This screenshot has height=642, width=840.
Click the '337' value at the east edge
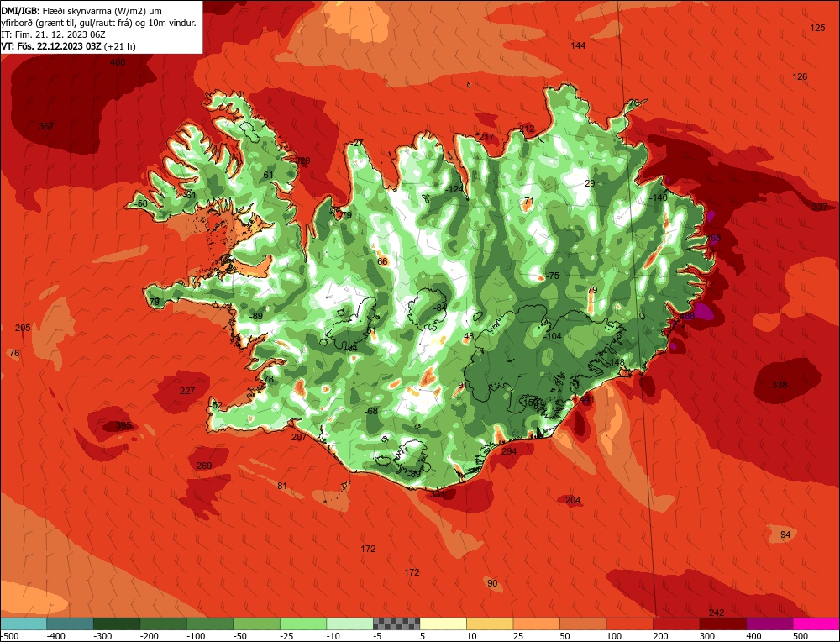820,207
